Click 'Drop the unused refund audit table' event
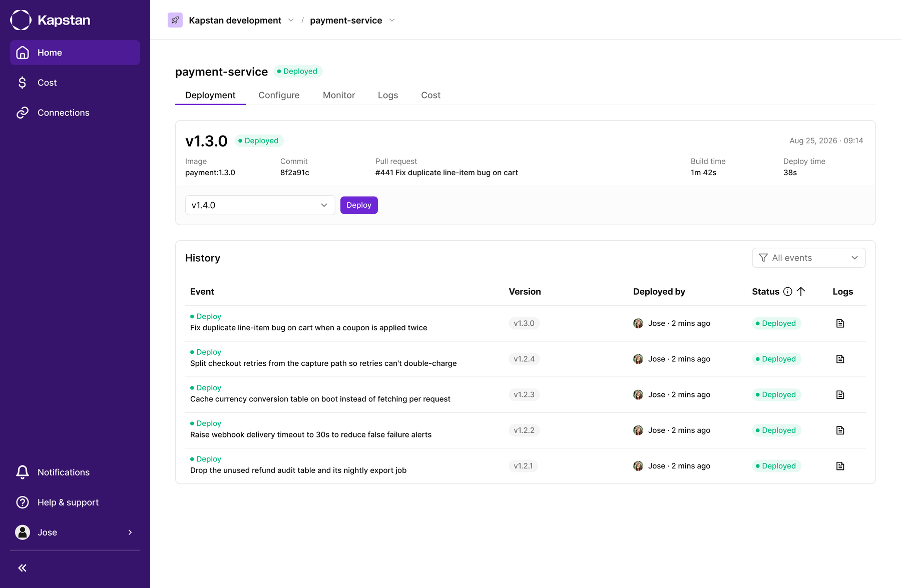The width and height of the screenshot is (901, 588). (x=298, y=470)
